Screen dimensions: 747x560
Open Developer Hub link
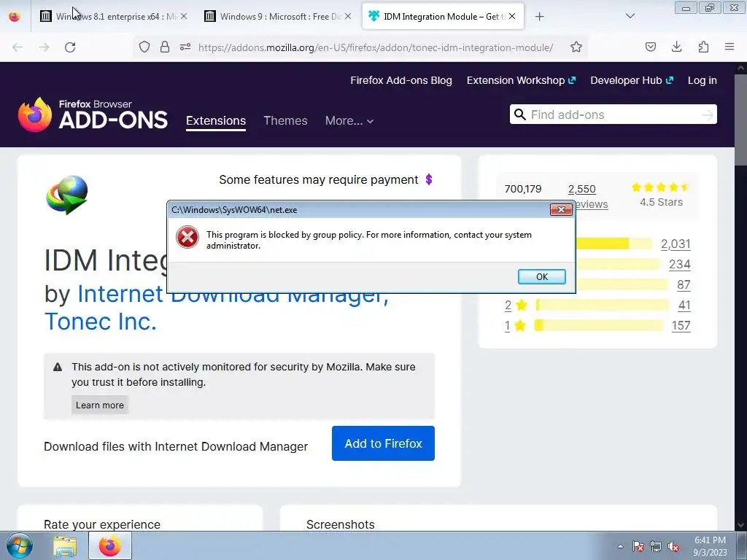(632, 80)
